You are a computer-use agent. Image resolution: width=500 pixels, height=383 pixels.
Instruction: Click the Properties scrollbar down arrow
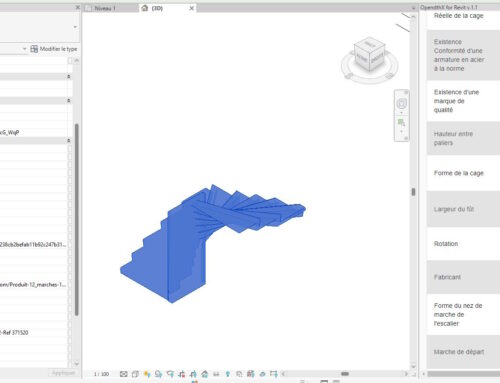[x=77, y=363]
